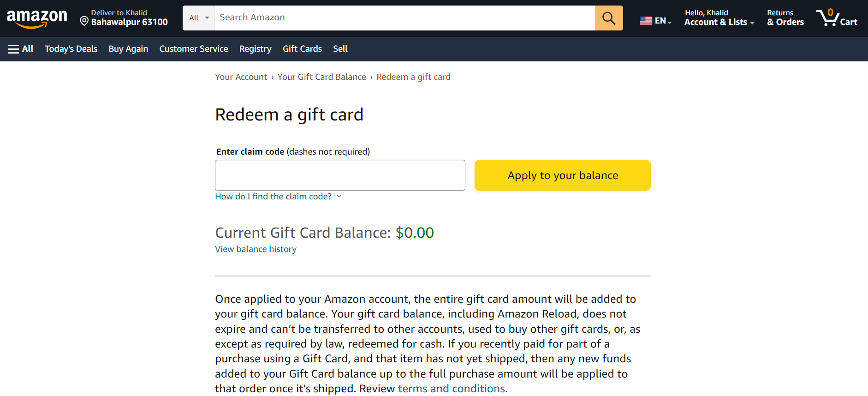Open Registry from the navigation bar
The height and width of the screenshot is (396, 868).
pos(255,49)
